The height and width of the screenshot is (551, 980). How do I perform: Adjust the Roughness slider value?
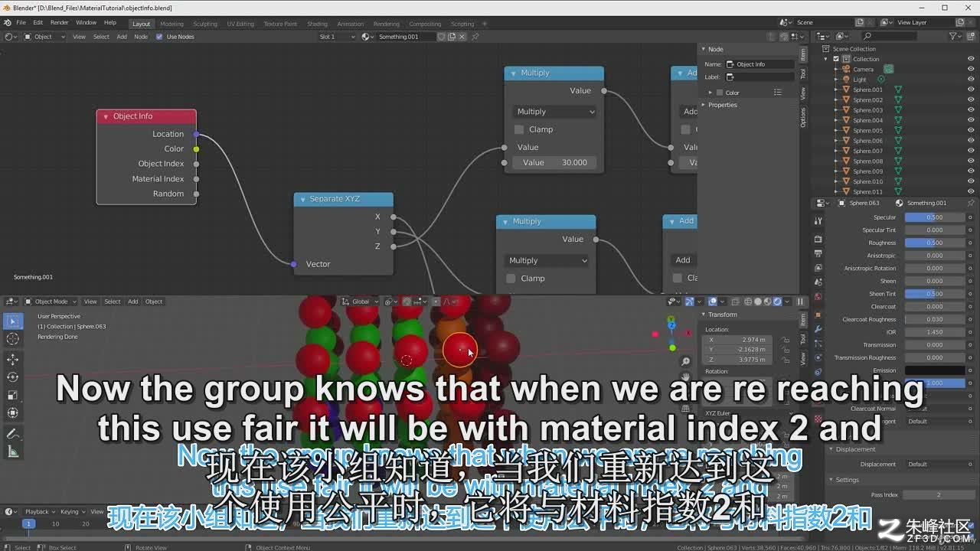(x=935, y=243)
